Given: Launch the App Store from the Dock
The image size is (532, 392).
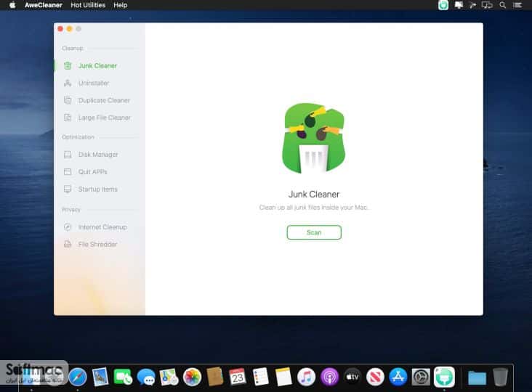Looking at the screenshot, I should point(398,377).
